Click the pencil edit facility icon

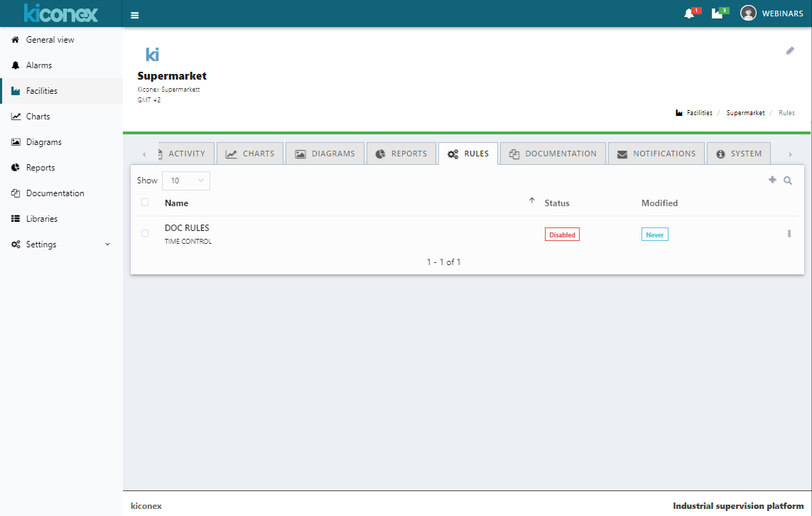(790, 50)
